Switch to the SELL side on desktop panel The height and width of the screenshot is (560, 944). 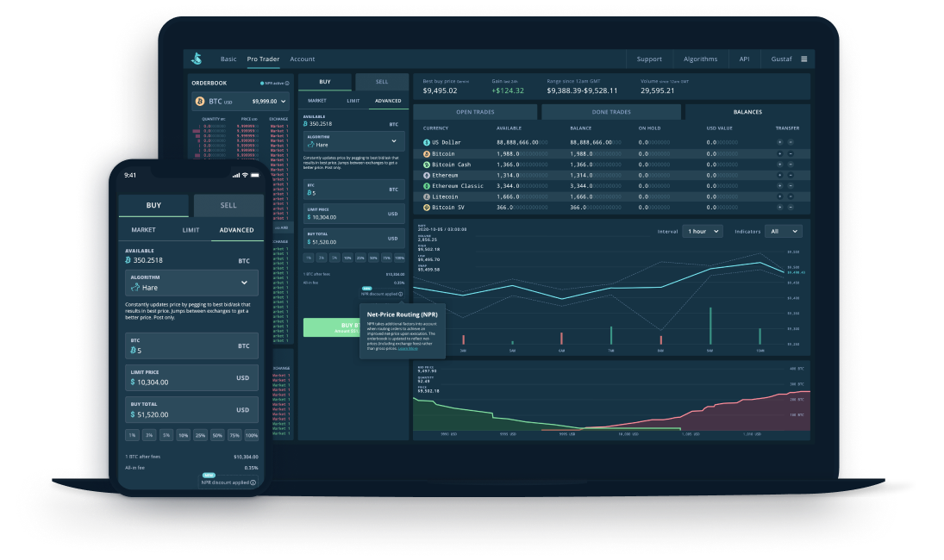(382, 82)
